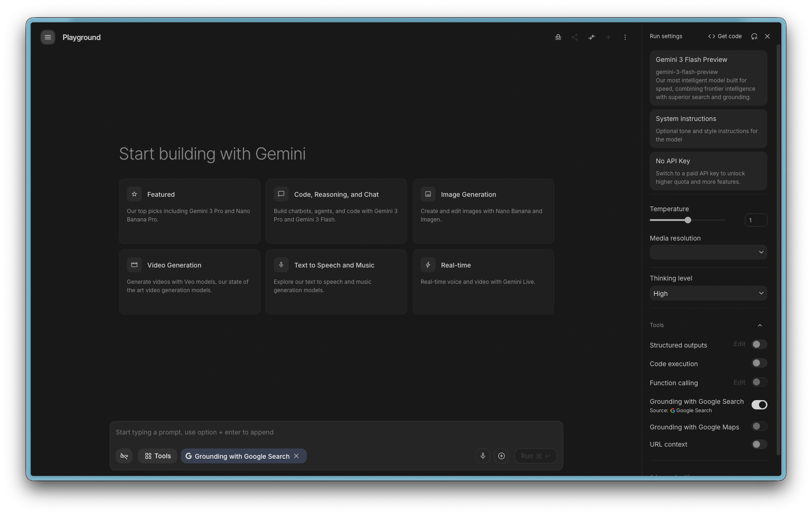Open the Image Generation category card
This screenshot has height=515, width=812.
click(x=483, y=211)
